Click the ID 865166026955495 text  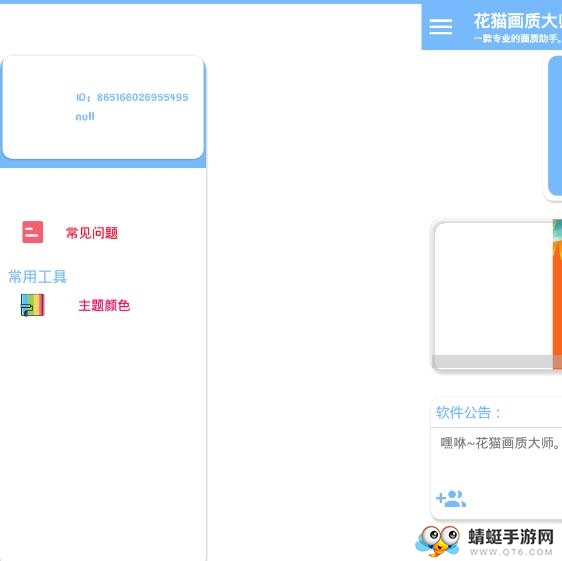(x=132, y=97)
